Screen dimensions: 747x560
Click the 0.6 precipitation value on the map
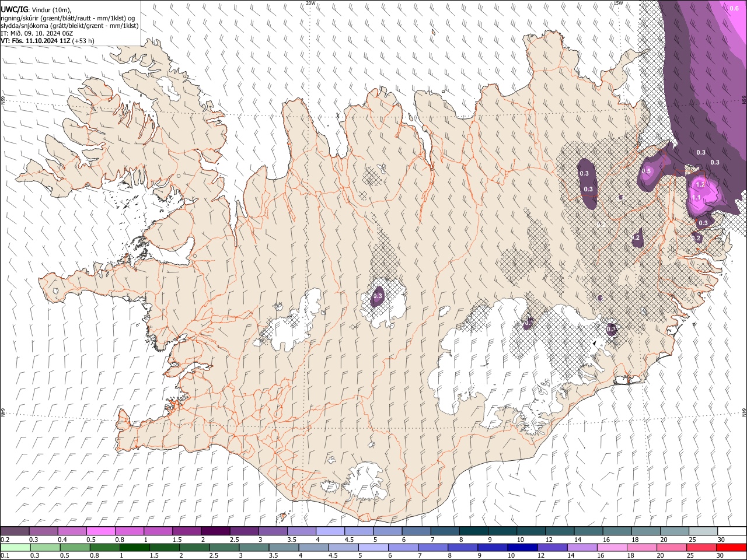click(734, 9)
